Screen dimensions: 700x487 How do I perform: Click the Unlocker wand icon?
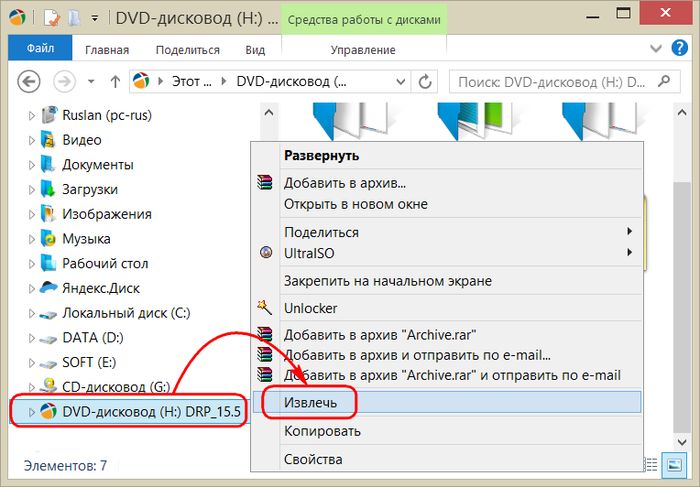pos(265,308)
